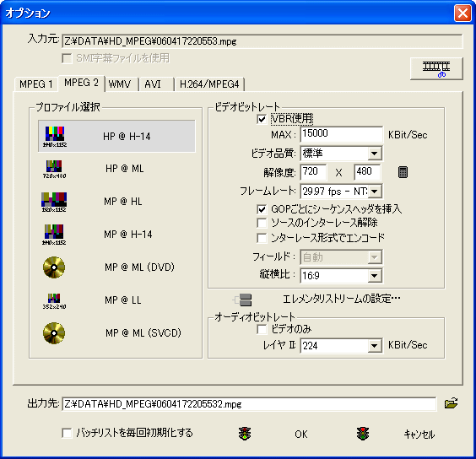Click the キャンセル button
Viewport: 476px width, 459px height.
pyautogui.click(x=419, y=434)
